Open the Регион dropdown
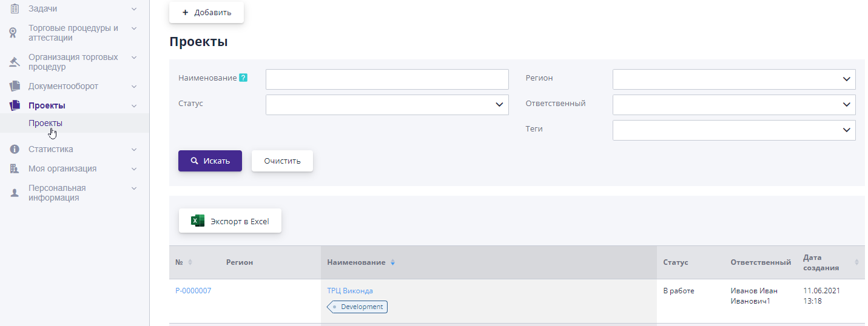 coord(734,79)
